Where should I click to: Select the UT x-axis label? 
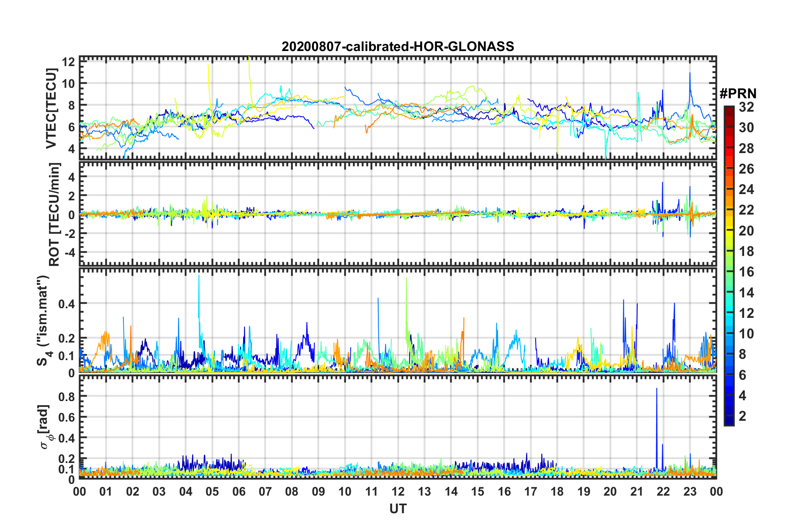click(398, 509)
